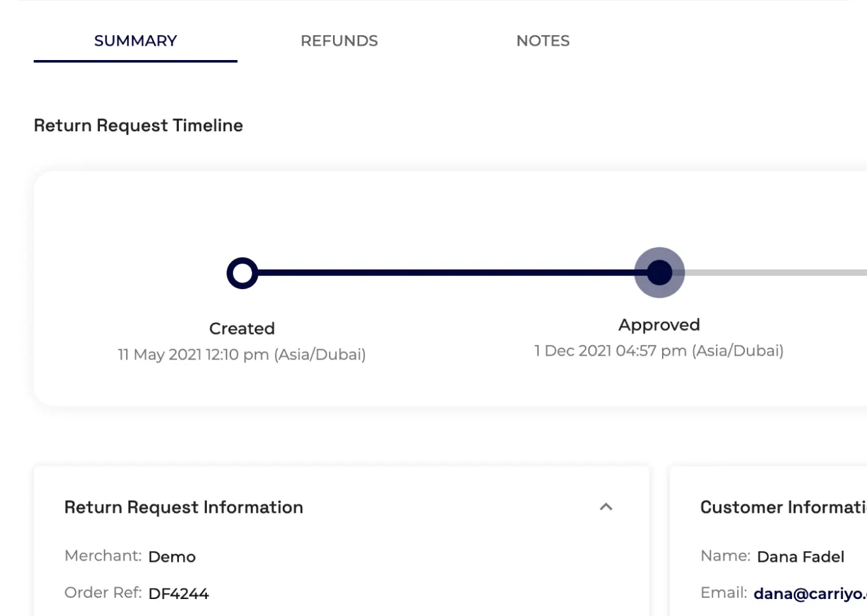867x616 pixels.
Task: Click the Created step label
Action: coord(242,329)
